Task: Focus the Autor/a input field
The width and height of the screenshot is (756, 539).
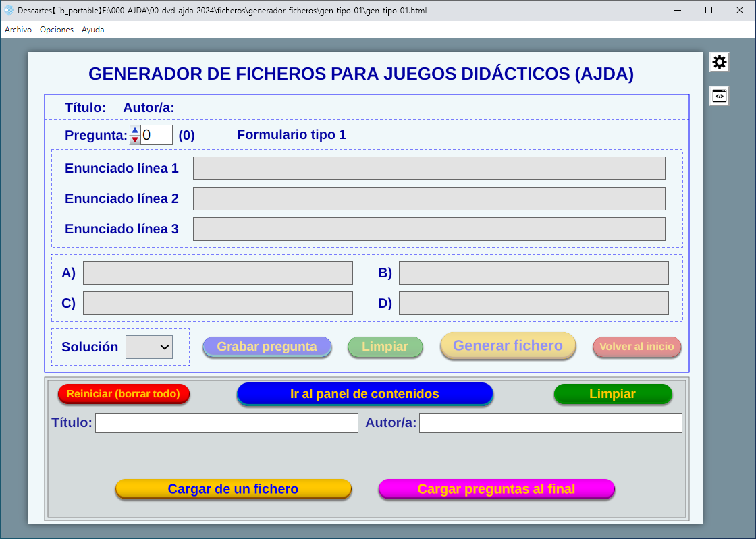Action: click(x=550, y=423)
